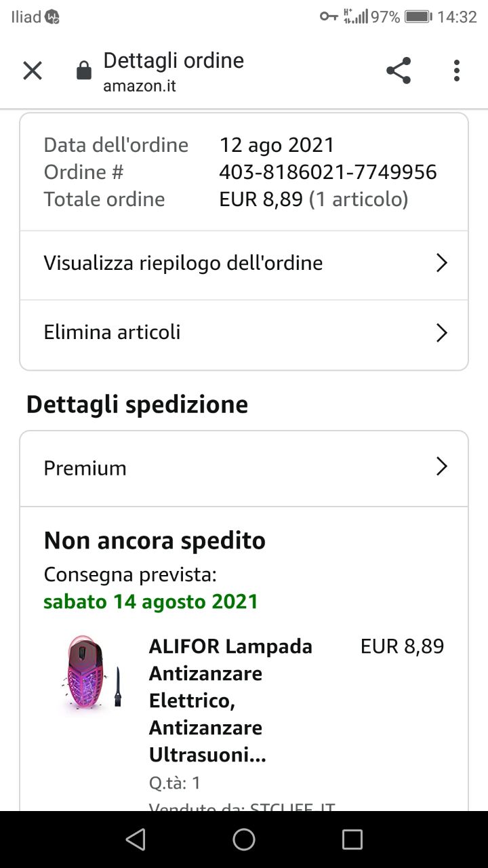
Task: Open recent apps square button
Action: tap(352, 840)
